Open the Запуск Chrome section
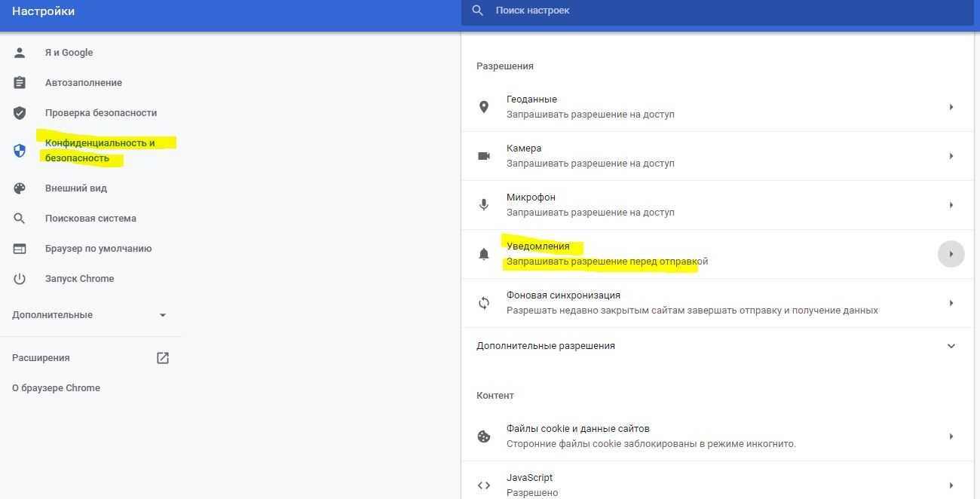 coord(80,279)
